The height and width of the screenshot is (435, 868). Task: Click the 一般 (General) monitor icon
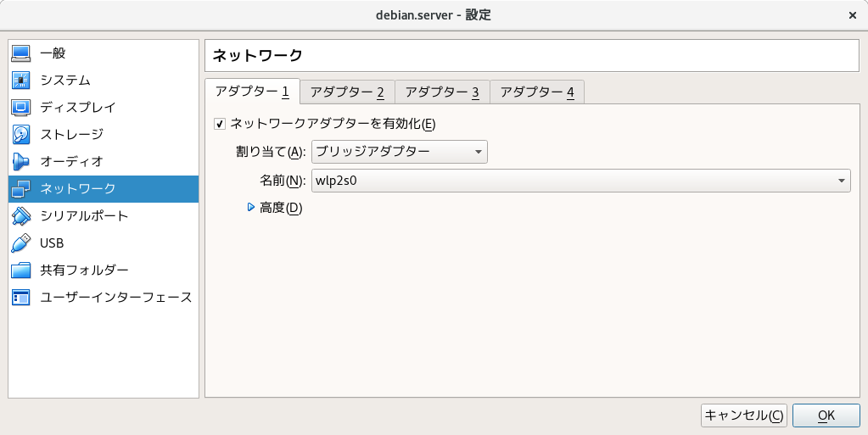coord(21,53)
